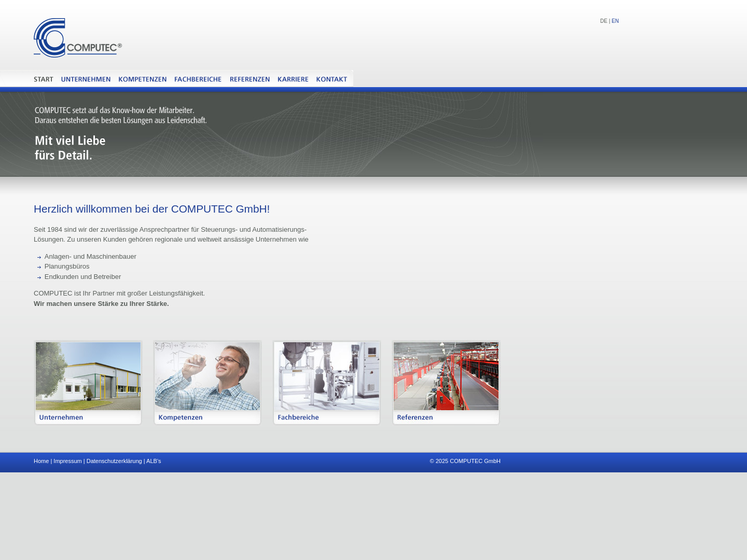
Task: Open the KOMPETENZEN menu item
Action: 143,79
